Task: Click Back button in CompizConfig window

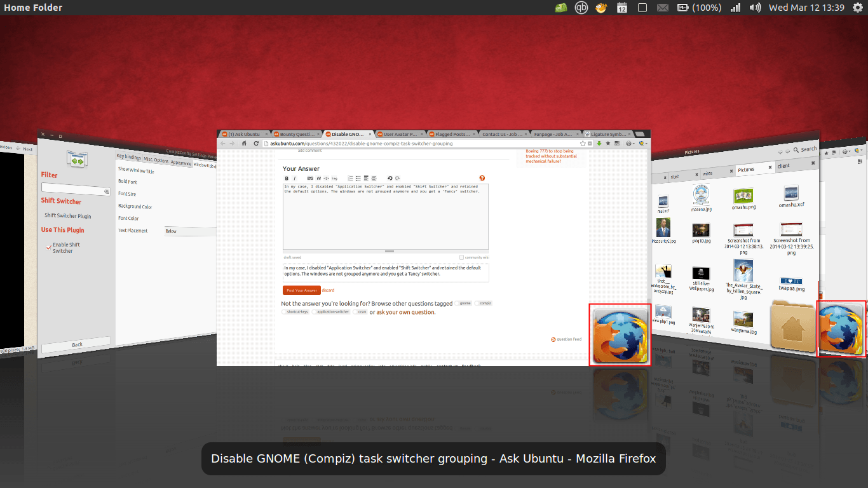Action: 77,344
